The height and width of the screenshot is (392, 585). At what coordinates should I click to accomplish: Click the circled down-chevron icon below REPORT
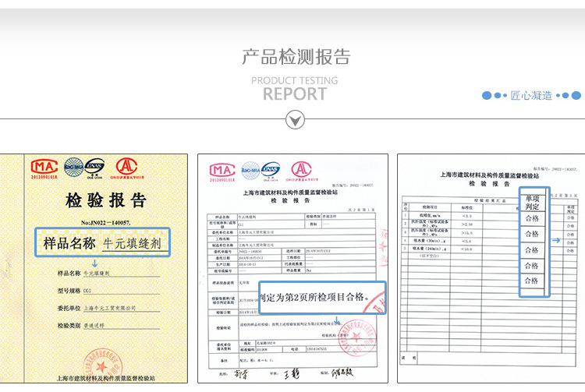point(295,120)
